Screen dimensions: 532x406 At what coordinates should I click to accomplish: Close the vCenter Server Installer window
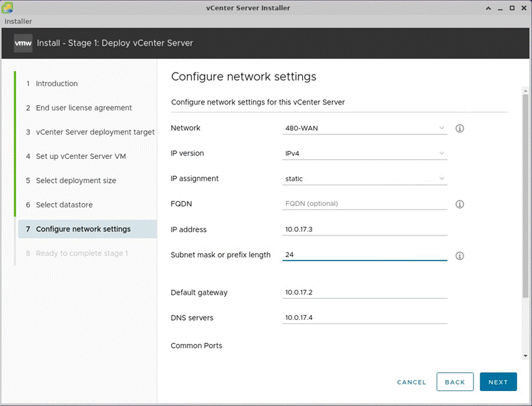(x=524, y=8)
